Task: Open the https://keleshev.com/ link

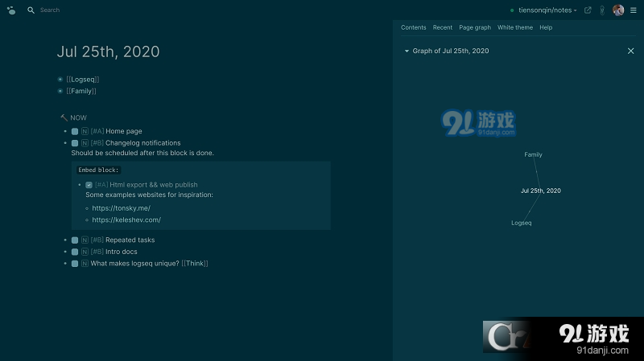Action: coord(126,219)
